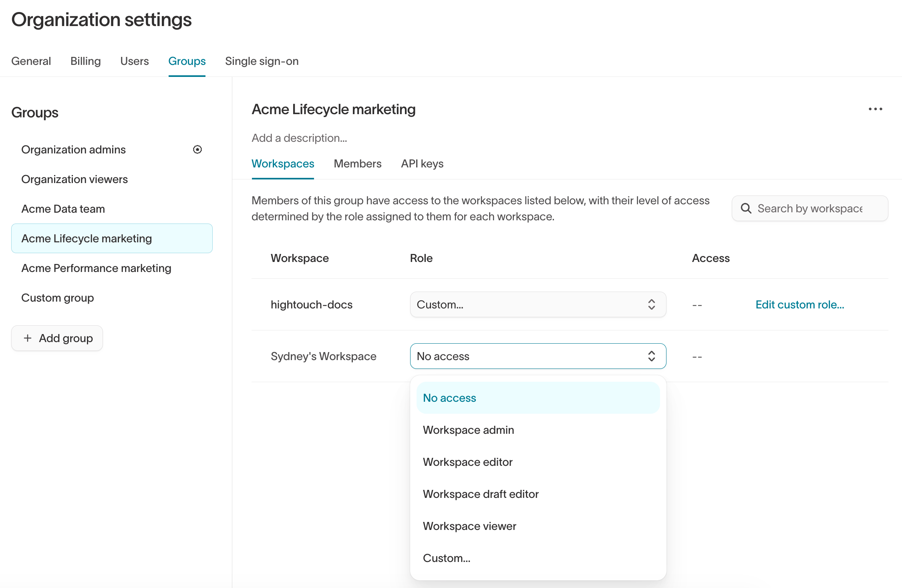Switch to the Groups tab
Screen dimensions: 902x588
click(187, 61)
